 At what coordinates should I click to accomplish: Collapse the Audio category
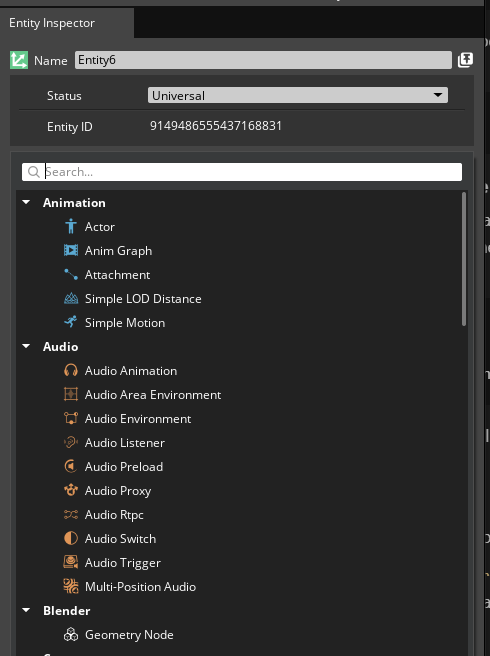point(26,346)
